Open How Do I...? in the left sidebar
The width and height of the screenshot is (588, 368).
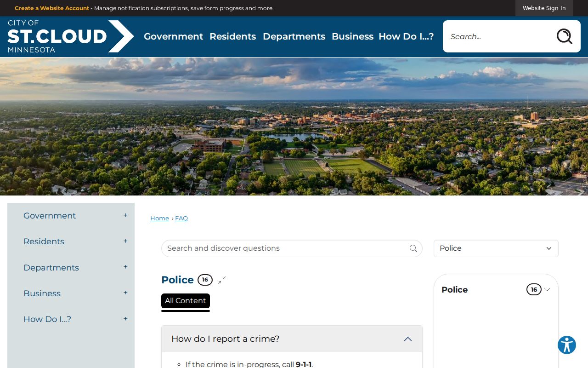[x=47, y=319]
